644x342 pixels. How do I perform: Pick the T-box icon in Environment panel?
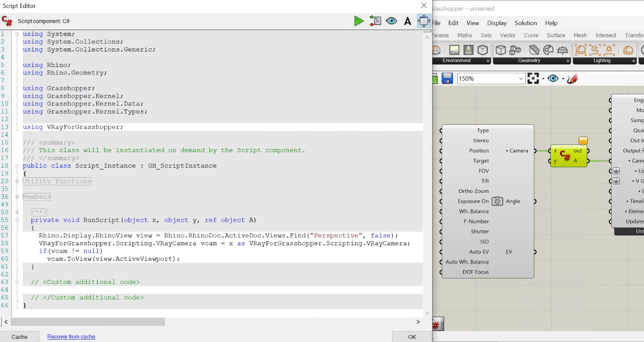pos(483,50)
